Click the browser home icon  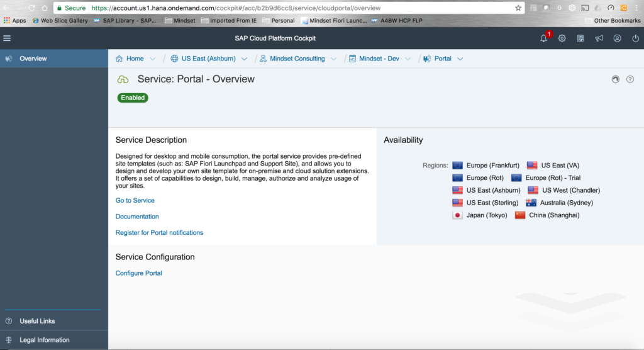coord(45,8)
